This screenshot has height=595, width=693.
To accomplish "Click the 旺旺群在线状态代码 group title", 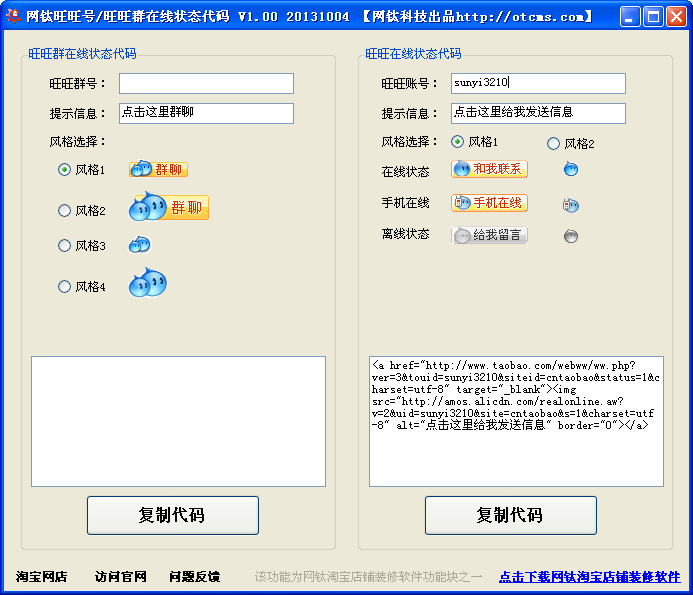I will (x=82, y=53).
